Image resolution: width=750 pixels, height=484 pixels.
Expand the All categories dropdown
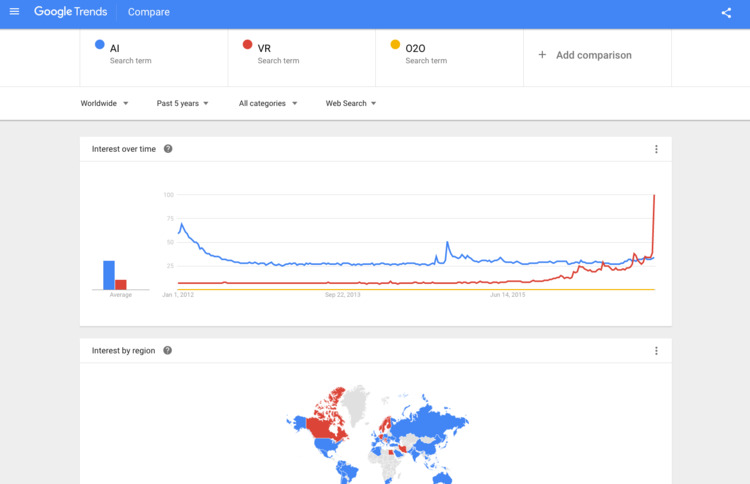pos(268,103)
